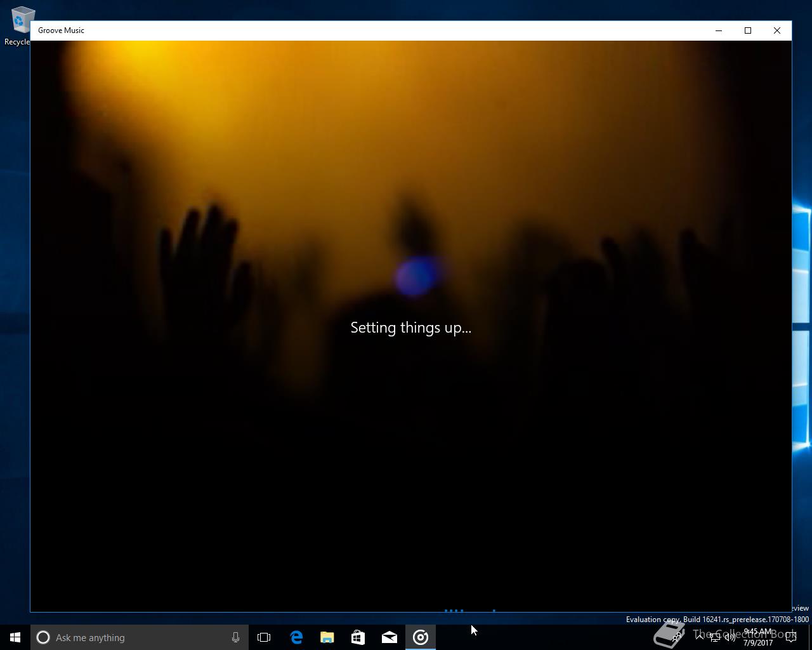Image resolution: width=812 pixels, height=650 pixels.
Task: Activate the Cortana microphone icon
Action: pyautogui.click(x=235, y=637)
